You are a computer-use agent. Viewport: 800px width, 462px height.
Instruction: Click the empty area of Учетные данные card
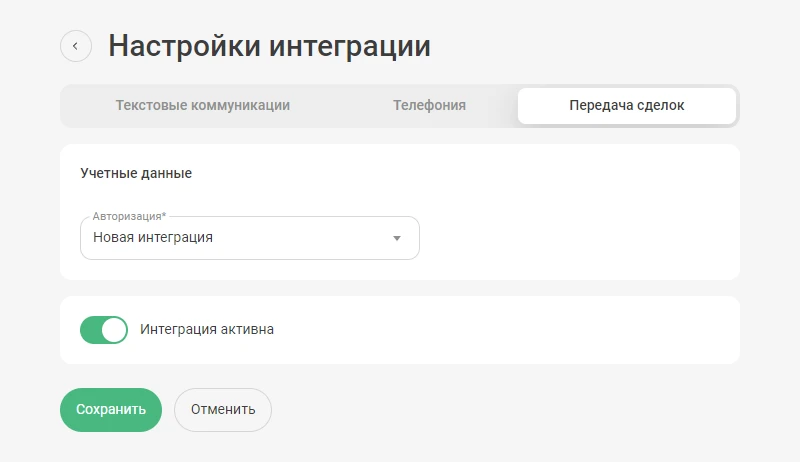[577, 224]
